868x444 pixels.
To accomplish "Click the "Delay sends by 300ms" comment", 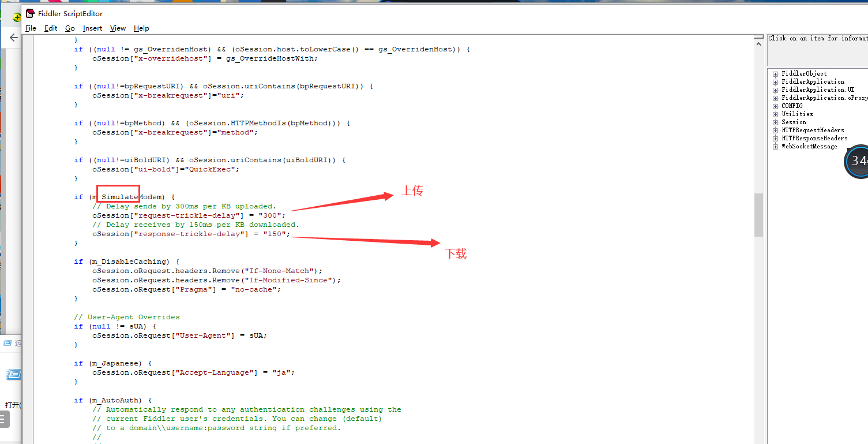I will (x=184, y=206).
